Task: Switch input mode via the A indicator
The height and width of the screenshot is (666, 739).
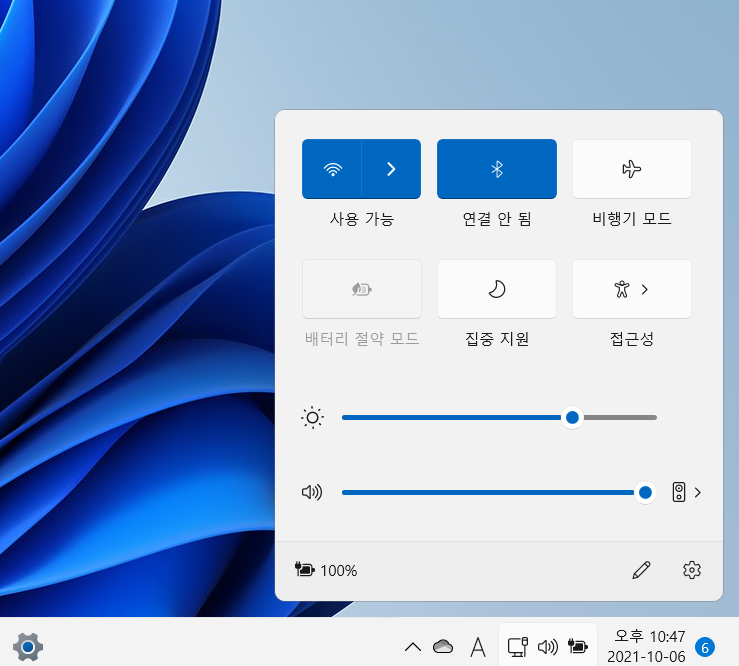Action: tap(478, 647)
